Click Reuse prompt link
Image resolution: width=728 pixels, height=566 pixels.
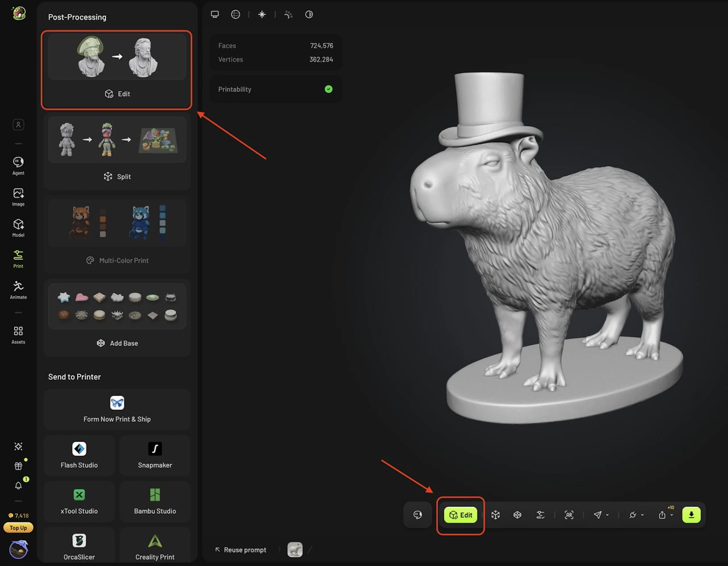(241, 550)
